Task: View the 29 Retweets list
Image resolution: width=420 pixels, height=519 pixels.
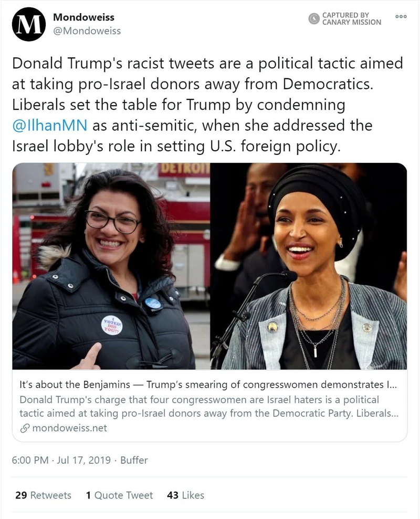Action: tap(44, 495)
